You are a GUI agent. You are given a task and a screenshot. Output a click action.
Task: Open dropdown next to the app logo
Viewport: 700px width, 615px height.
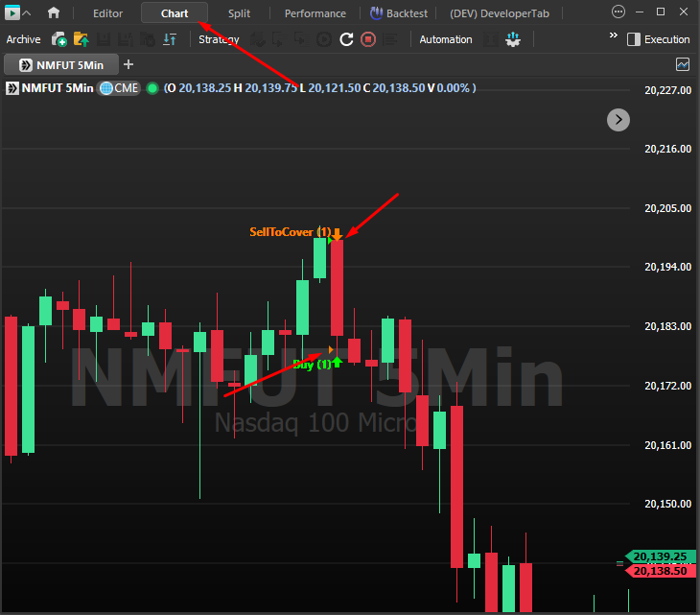(x=26, y=13)
